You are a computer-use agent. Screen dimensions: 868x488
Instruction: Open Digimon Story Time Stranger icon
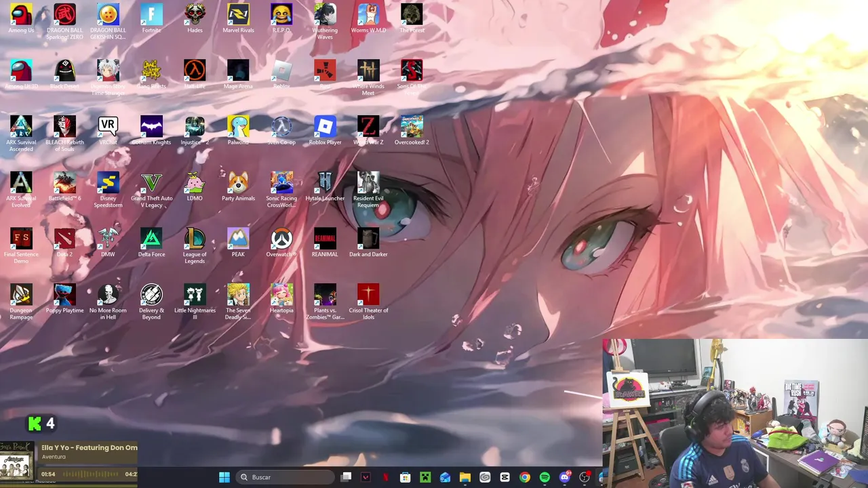pos(108,77)
